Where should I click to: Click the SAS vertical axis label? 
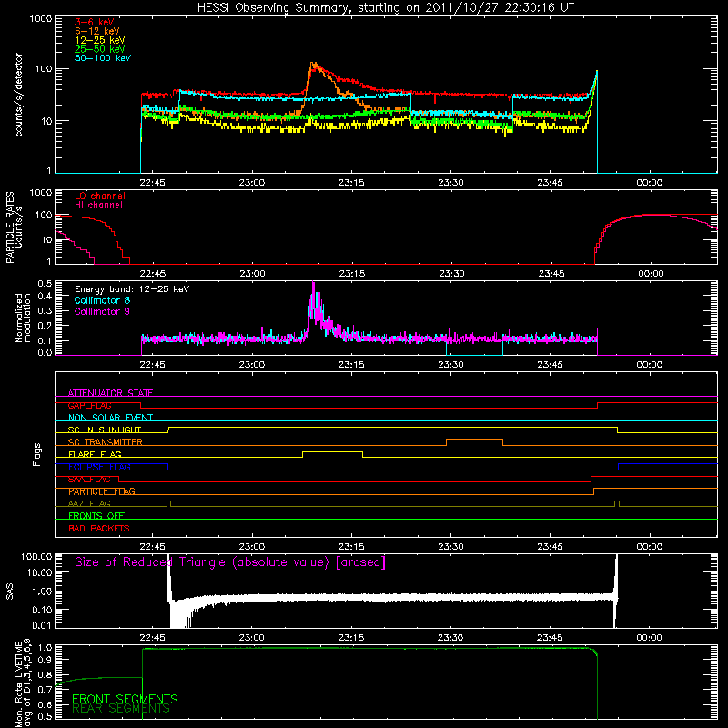click(x=10, y=591)
